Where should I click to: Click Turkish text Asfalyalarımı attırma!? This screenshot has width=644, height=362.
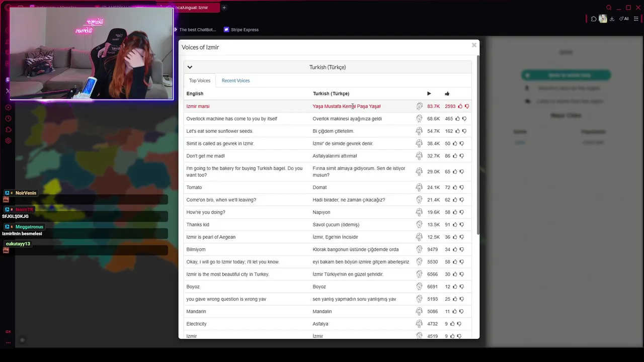pos(335,156)
